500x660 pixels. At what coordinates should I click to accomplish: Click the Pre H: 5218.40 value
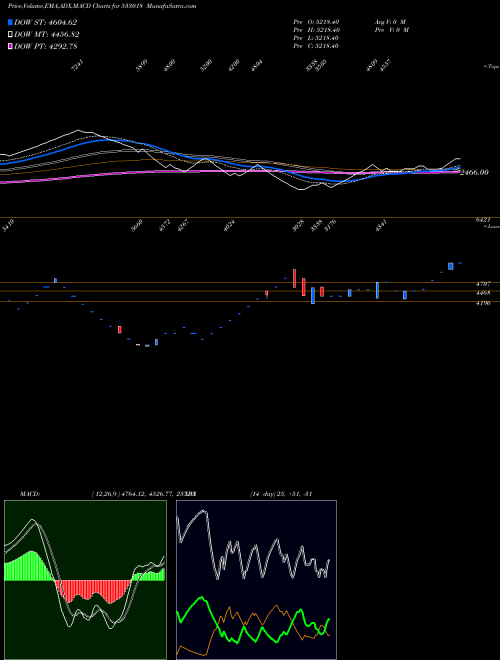point(316,30)
